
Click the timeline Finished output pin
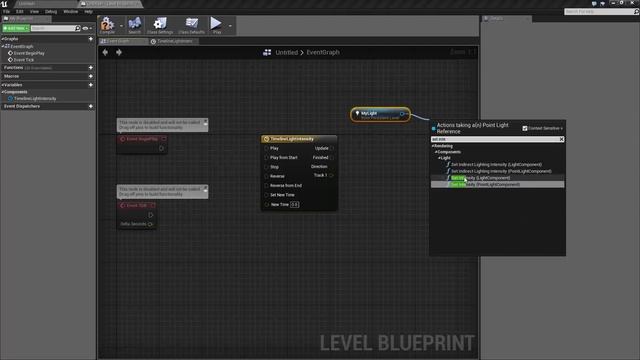pyautogui.click(x=332, y=158)
